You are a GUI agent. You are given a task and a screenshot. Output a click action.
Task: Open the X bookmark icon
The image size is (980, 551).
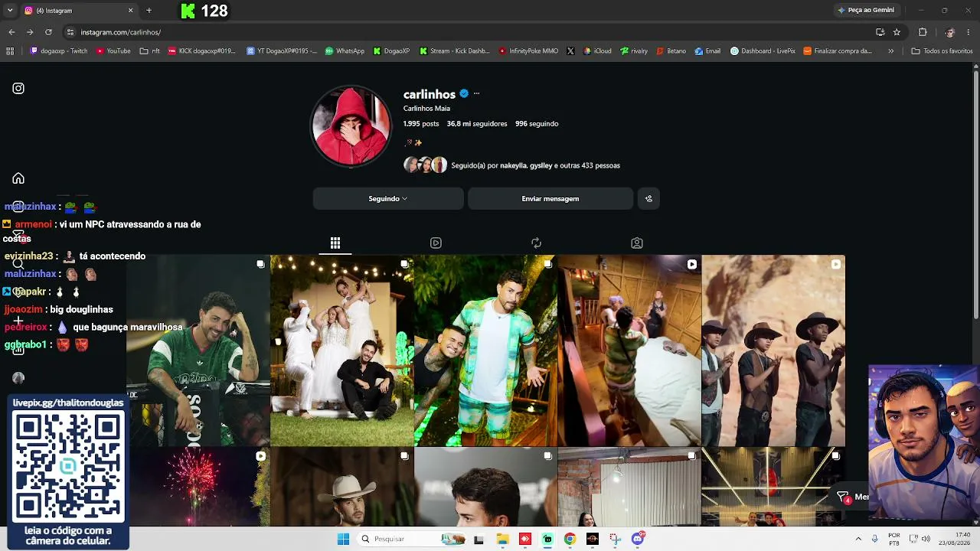(570, 51)
